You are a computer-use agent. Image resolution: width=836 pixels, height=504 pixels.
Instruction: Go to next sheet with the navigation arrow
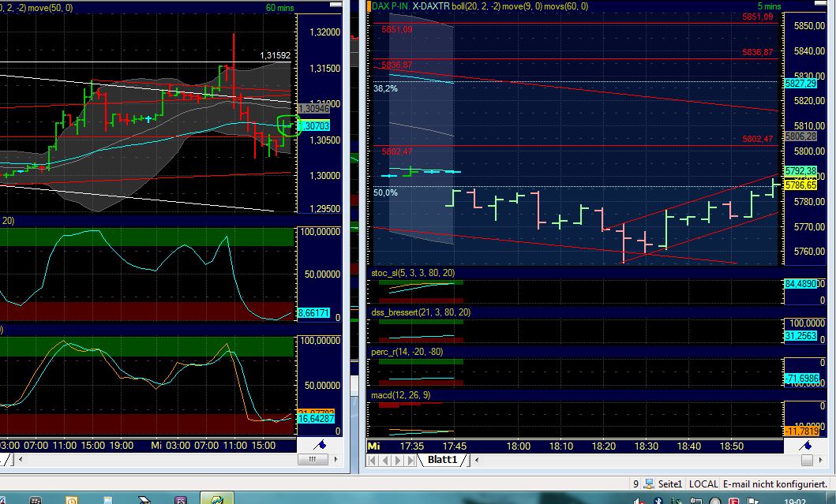tap(398, 460)
